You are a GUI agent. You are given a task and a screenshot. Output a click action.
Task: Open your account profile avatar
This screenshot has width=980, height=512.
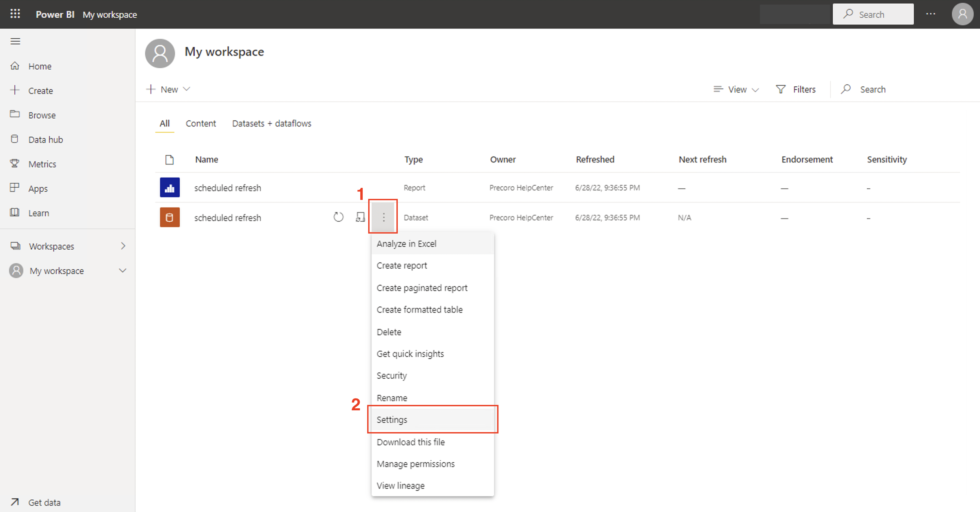tap(963, 14)
